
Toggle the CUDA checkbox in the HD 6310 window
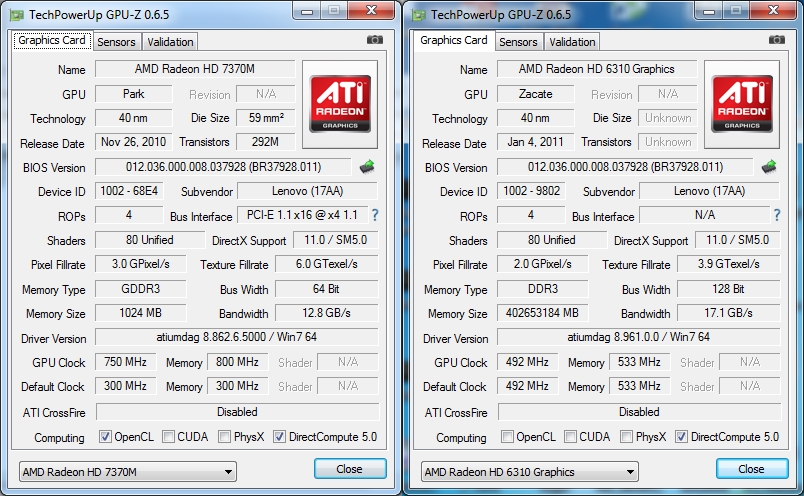pyautogui.click(x=570, y=437)
